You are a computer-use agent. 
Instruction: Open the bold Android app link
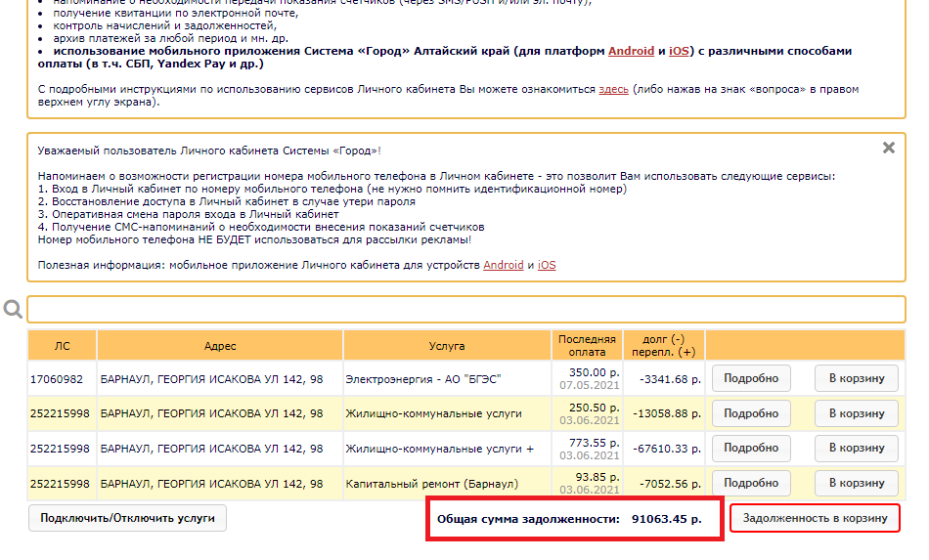(x=631, y=51)
